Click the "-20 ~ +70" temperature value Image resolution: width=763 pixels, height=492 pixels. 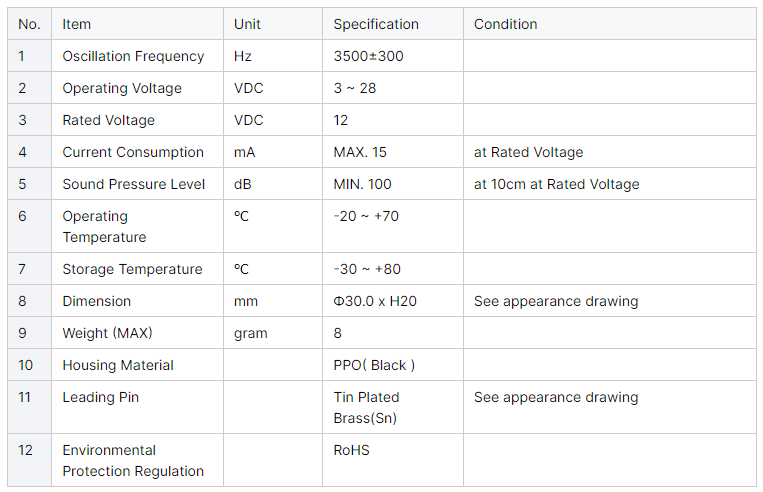pyautogui.click(x=366, y=216)
